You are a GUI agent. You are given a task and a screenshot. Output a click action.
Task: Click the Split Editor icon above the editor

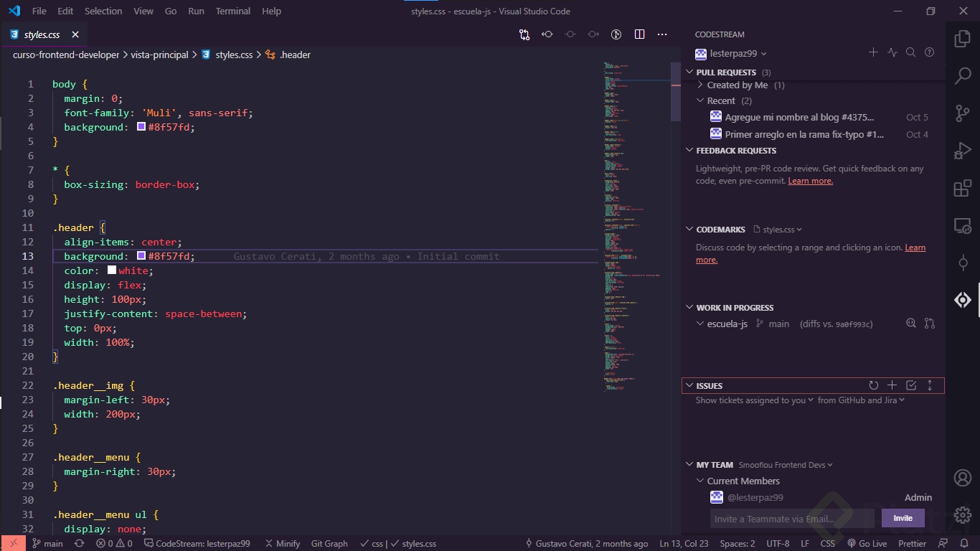639,34
